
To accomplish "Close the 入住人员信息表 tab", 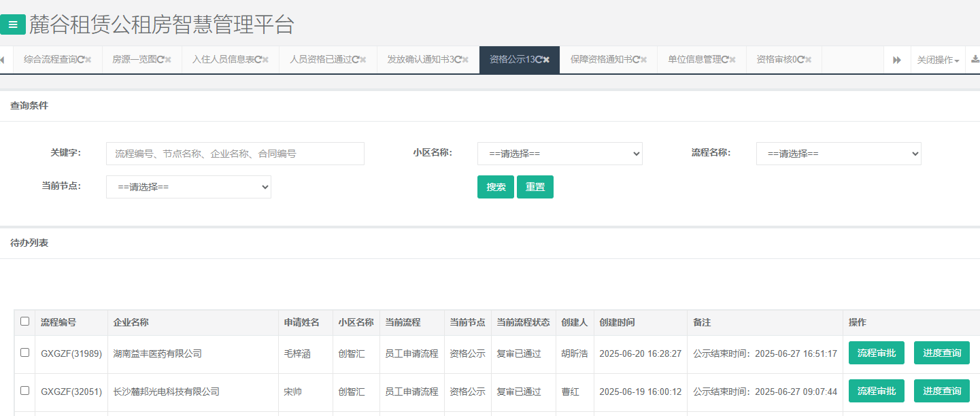I will 266,60.
